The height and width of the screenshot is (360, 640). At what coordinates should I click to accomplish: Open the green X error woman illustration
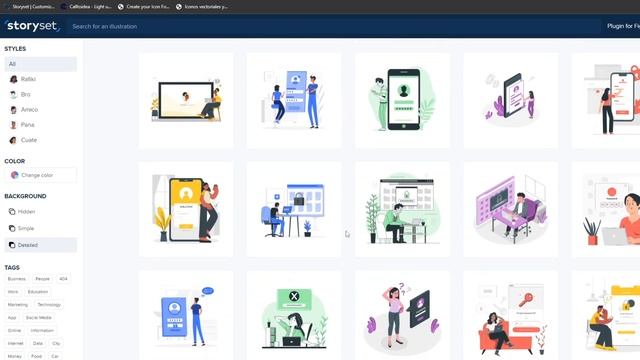tap(294, 316)
